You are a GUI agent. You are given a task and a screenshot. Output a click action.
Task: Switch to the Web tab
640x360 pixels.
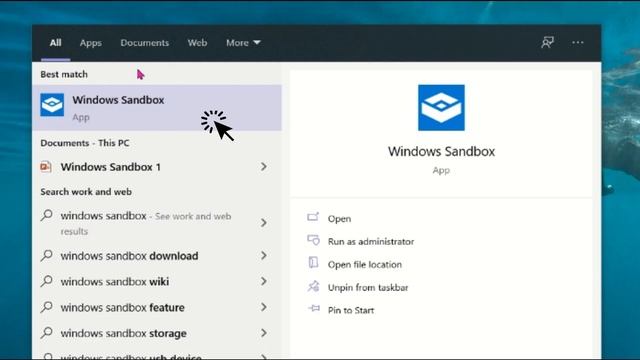[x=197, y=43]
